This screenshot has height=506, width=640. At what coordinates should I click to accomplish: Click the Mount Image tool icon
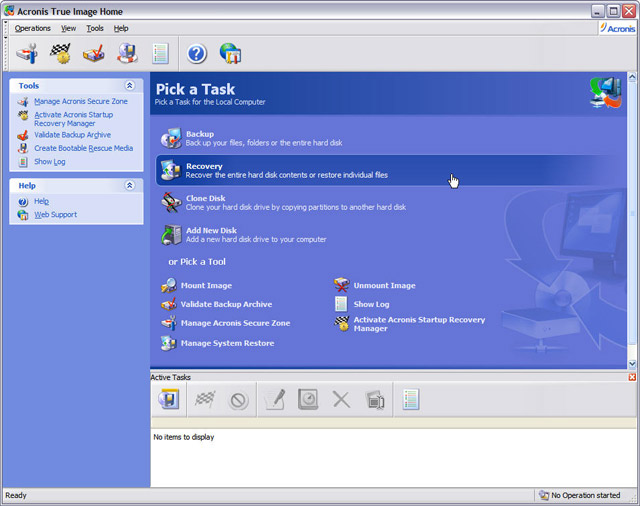pos(169,286)
